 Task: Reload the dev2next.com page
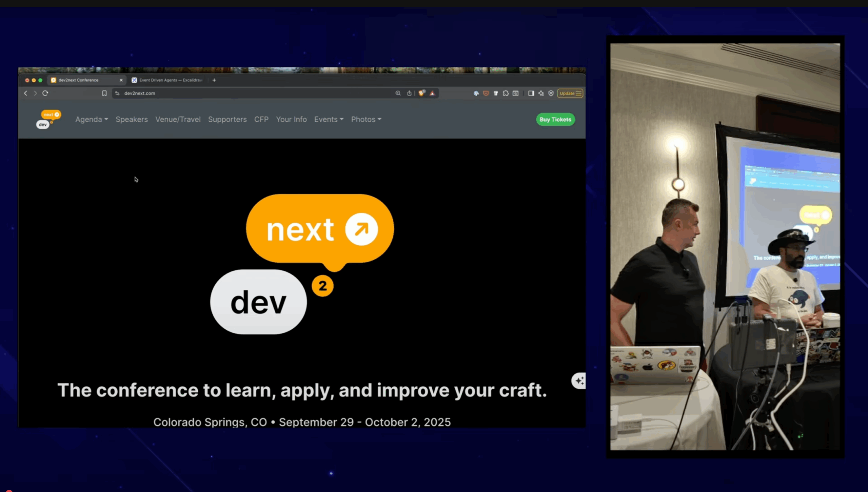pyautogui.click(x=45, y=93)
